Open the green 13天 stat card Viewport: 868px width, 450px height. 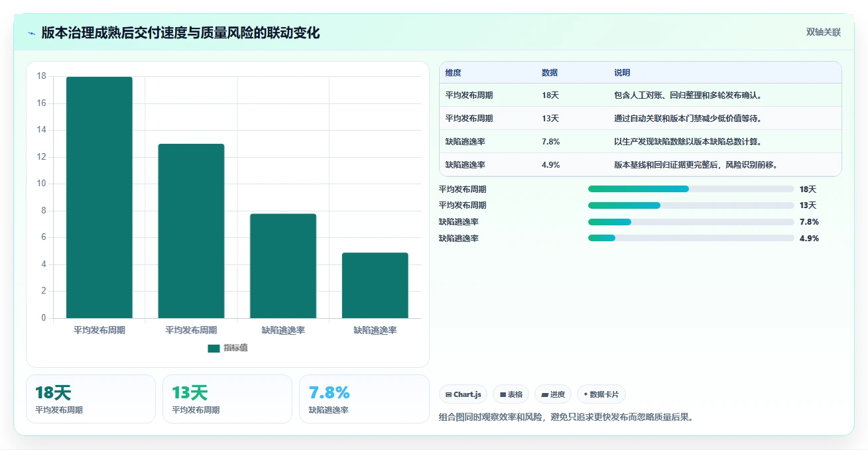click(227, 399)
